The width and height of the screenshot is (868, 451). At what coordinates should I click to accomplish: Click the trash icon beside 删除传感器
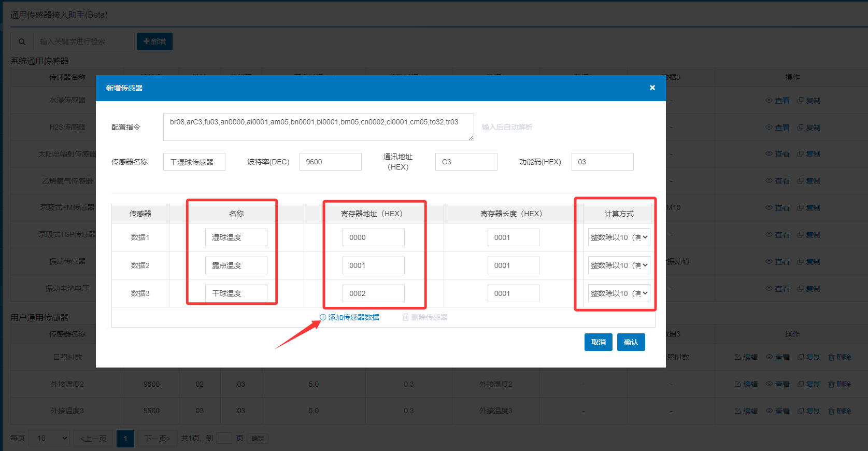[406, 317]
